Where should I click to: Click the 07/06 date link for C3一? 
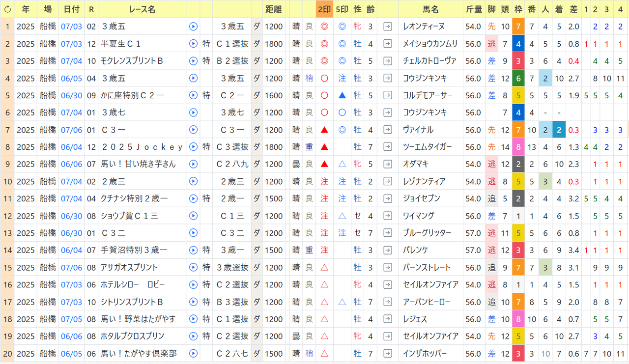71,130
